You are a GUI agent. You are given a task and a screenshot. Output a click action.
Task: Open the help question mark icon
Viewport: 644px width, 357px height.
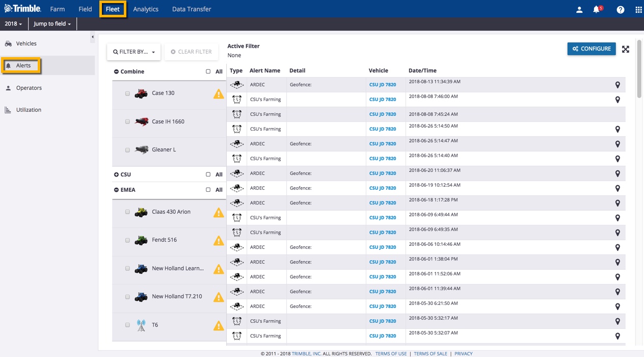(620, 9)
